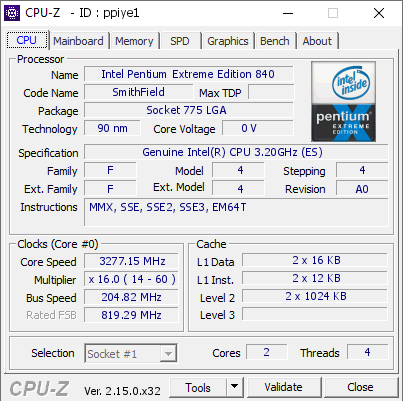Click the Intel Pentium Extreme Edition logo
The width and height of the screenshot is (403, 401).
tap(344, 101)
